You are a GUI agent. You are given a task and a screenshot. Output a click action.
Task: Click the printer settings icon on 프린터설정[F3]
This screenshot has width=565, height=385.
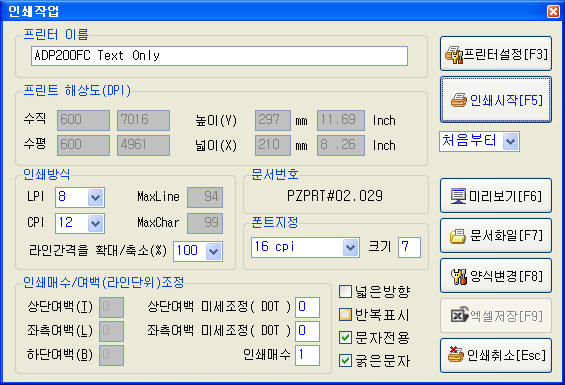[x=454, y=55]
